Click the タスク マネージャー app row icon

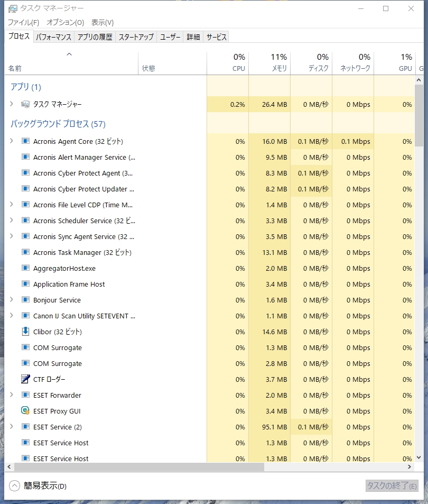coord(25,104)
